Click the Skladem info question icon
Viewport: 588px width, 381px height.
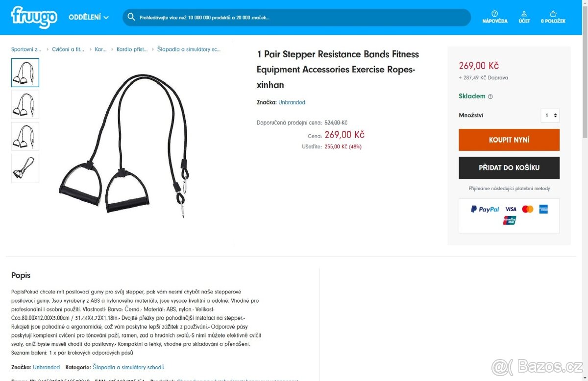point(490,96)
